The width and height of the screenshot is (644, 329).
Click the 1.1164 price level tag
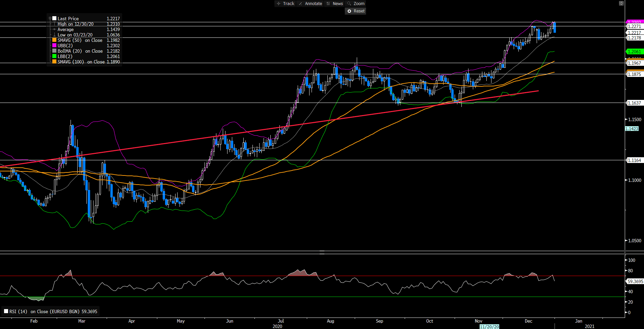[x=635, y=160]
